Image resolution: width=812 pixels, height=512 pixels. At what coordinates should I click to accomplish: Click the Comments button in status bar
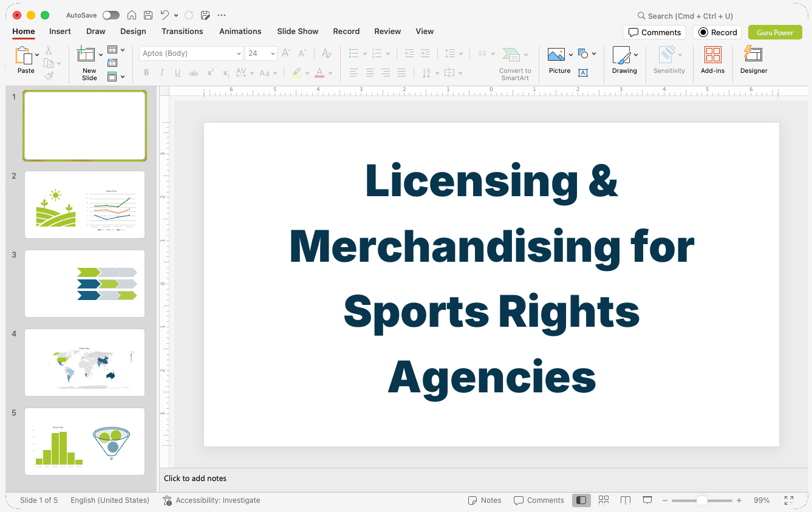coord(539,500)
